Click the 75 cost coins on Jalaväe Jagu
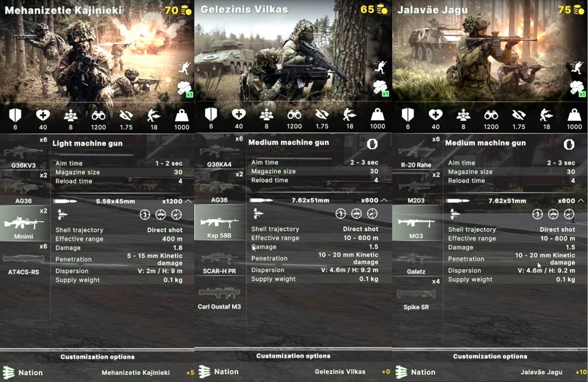The height and width of the screenshot is (382, 588). point(571,10)
